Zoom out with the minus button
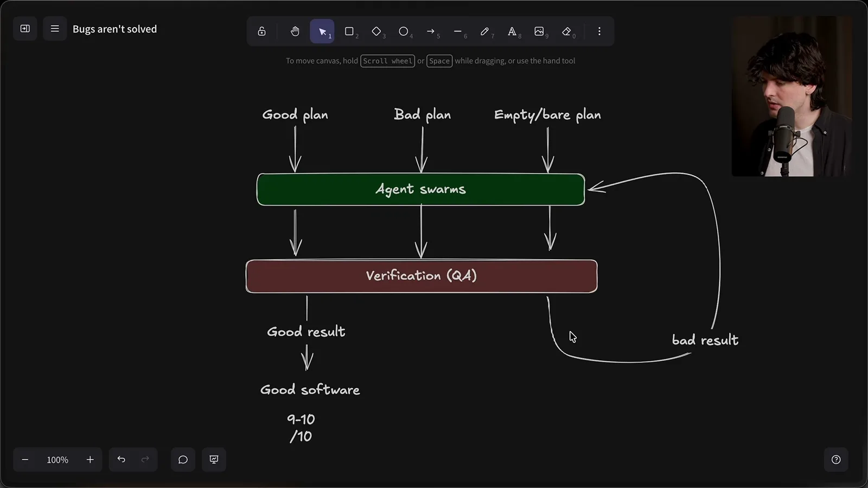This screenshot has height=488, width=868. 25,460
